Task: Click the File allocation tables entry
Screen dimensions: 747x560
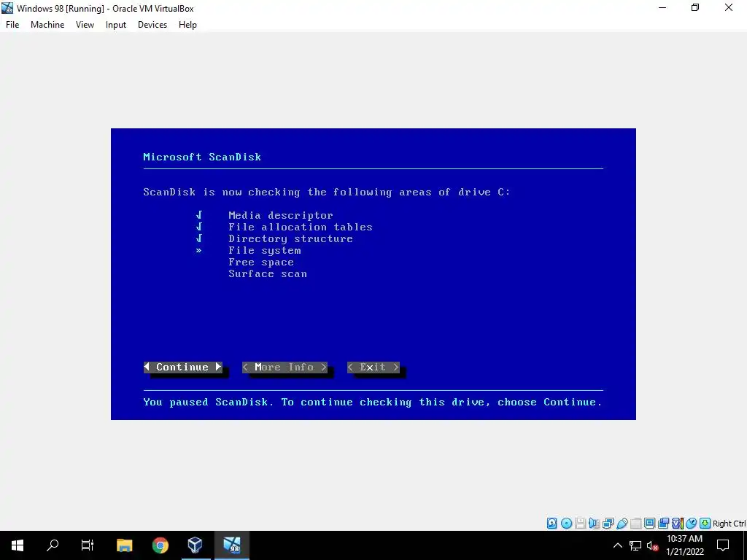Action: (x=300, y=227)
